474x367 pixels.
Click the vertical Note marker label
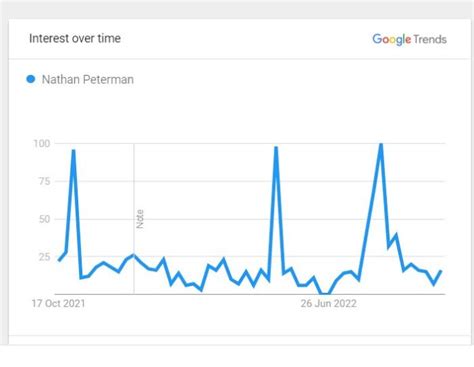140,219
